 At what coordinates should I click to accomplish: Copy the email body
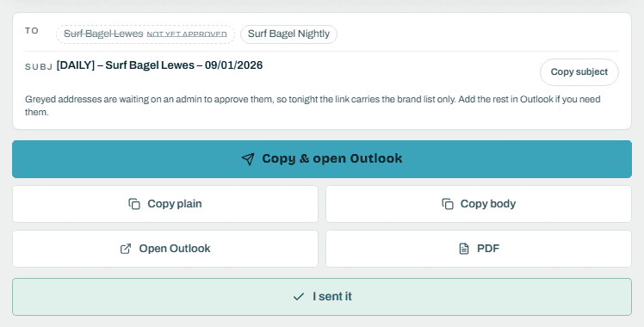pos(479,204)
